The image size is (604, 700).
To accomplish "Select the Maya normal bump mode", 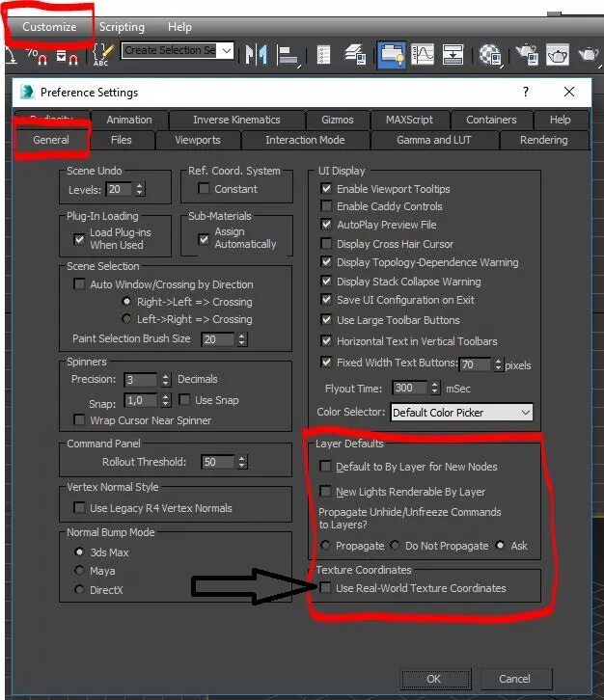I will pyautogui.click(x=79, y=570).
